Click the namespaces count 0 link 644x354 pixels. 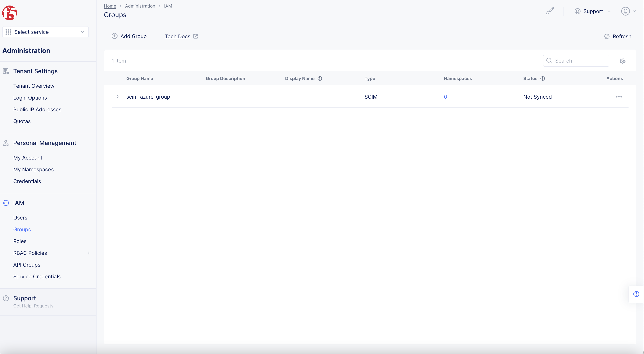click(x=445, y=97)
